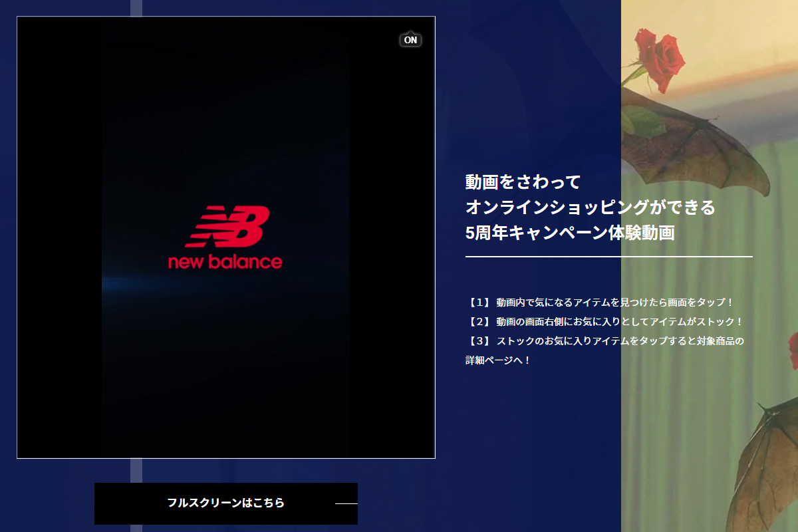
Task: Select heading 動画をさわって
Action: coord(523,182)
